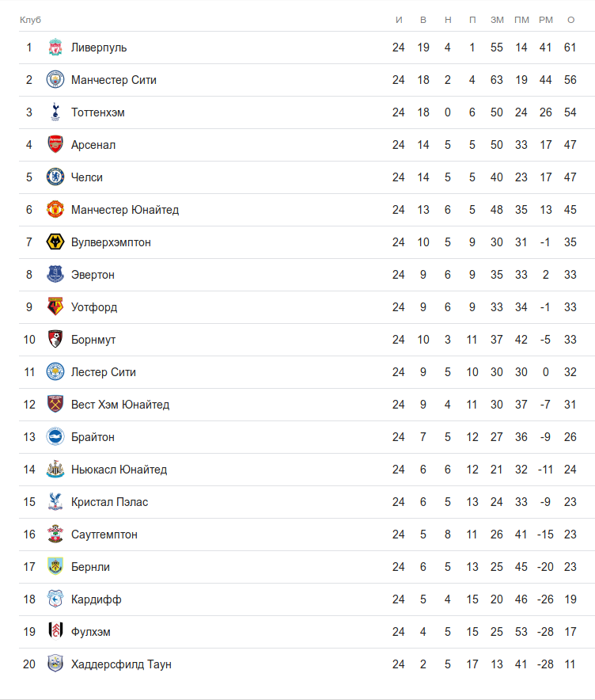Click the Tottenham crest icon
The width and height of the screenshot is (595, 700).
tap(55, 112)
